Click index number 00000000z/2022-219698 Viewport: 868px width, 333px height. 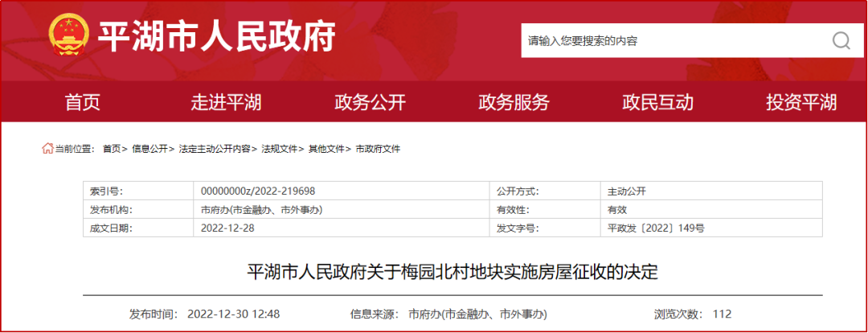click(x=258, y=191)
